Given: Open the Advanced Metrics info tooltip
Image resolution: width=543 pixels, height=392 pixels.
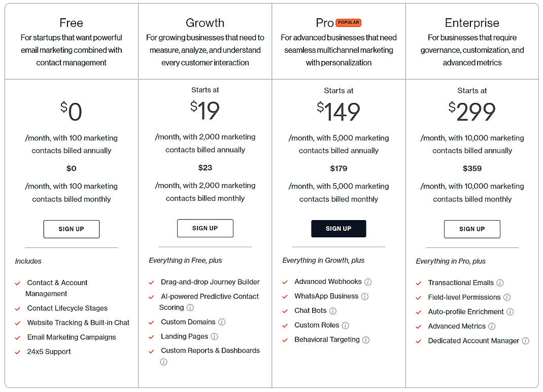Looking at the screenshot, I should pos(491,326).
